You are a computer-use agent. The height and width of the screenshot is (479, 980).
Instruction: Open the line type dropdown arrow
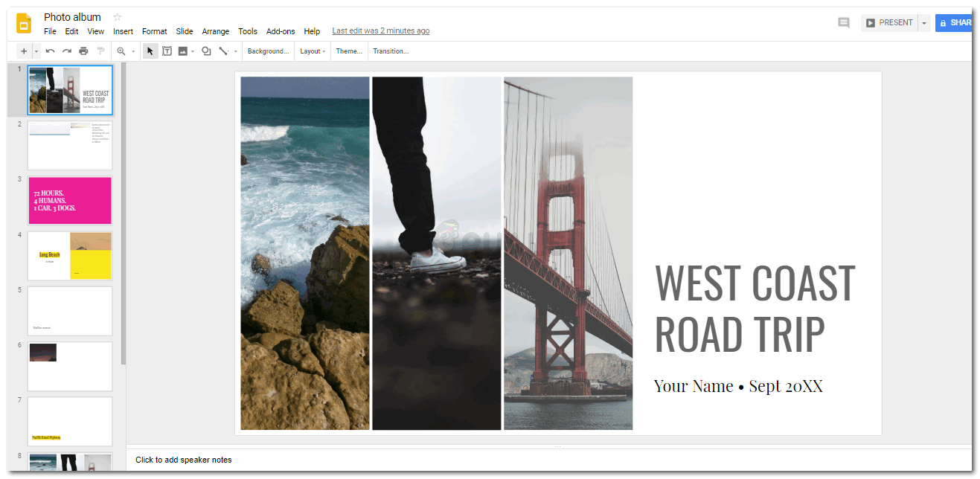[x=236, y=51]
